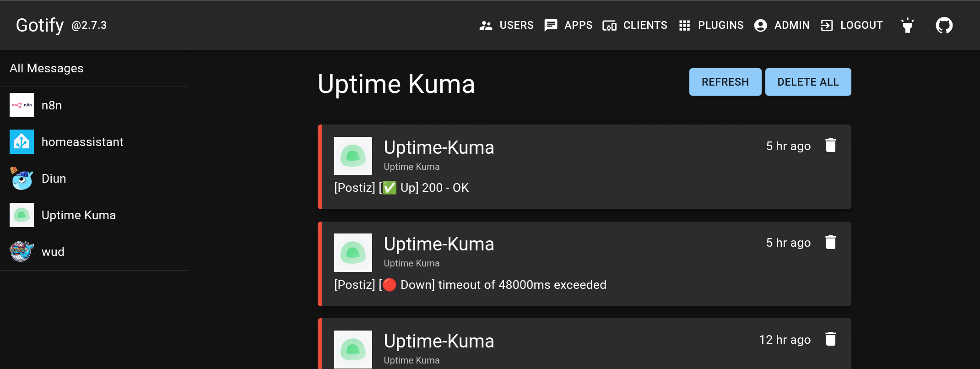Open the GitHub repository icon
This screenshot has height=369, width=980.
coord(944,25)
